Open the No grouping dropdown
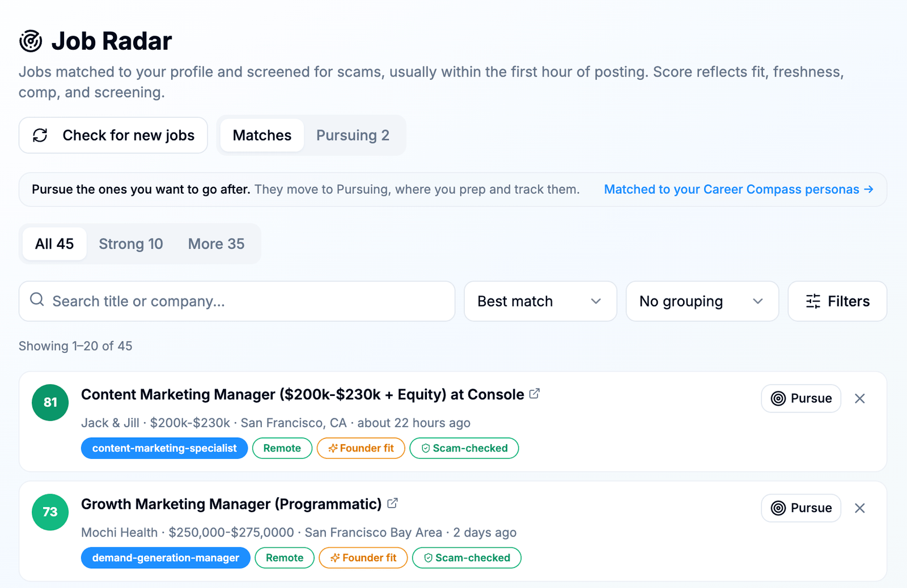907x588 pixels. click(x=702, y=301)
